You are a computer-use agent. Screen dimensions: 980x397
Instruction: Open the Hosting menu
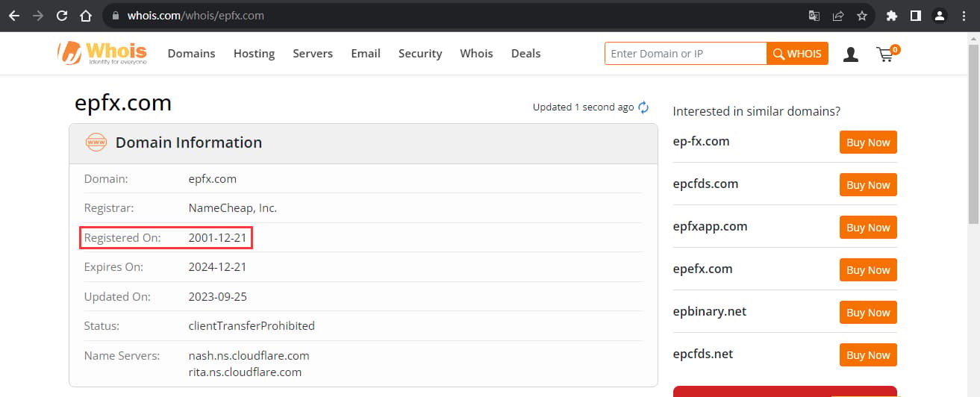click(254, 54)
